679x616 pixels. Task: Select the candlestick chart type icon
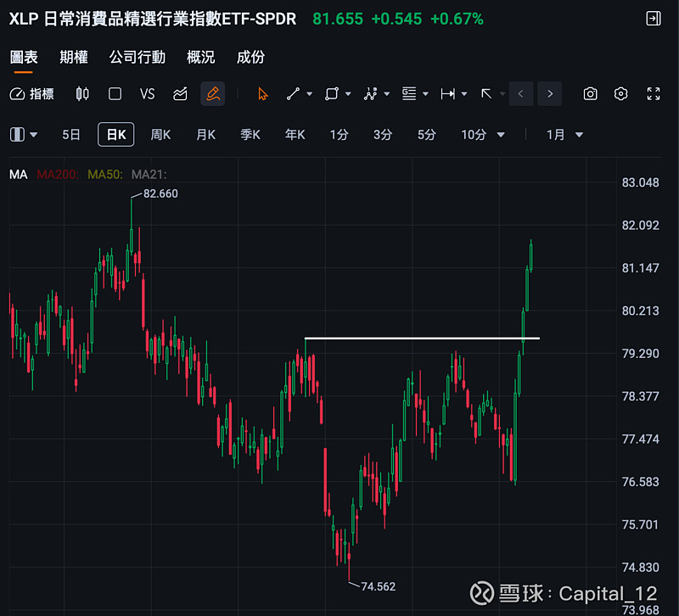click(82, 94)
